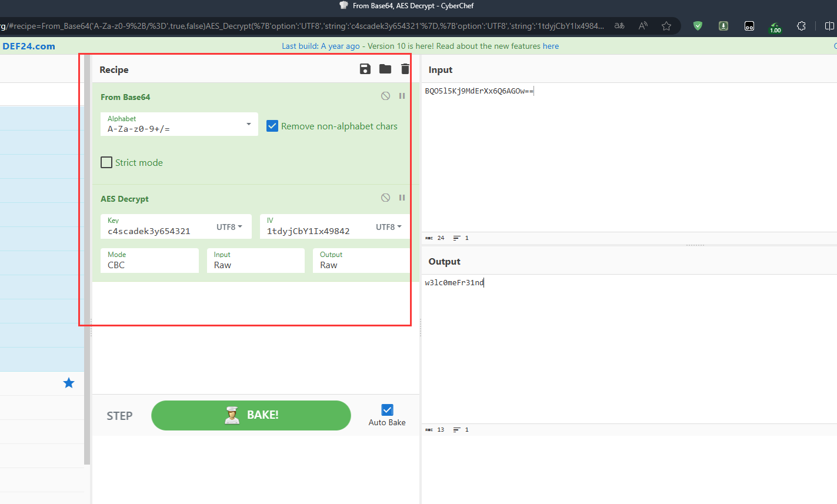Open the AES Mode CBC dropdown
The height and width of the screenshot is (504, 837).
point(149,261)
